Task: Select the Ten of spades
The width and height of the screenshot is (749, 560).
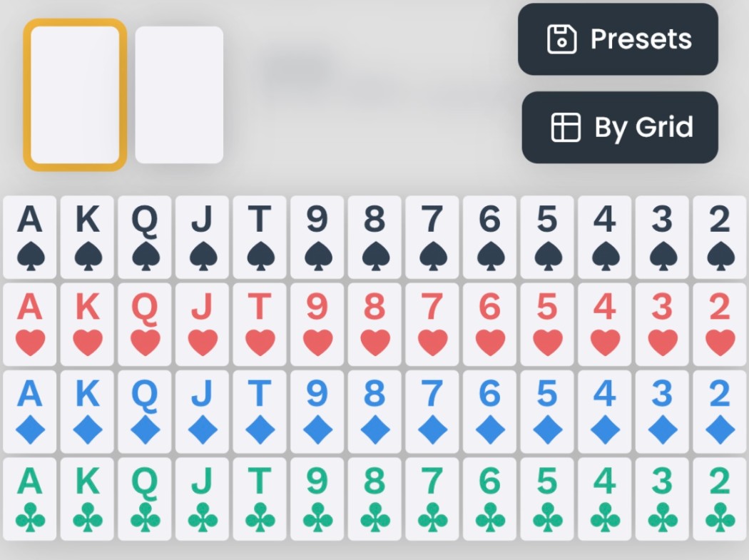Action: pos(260,237)
